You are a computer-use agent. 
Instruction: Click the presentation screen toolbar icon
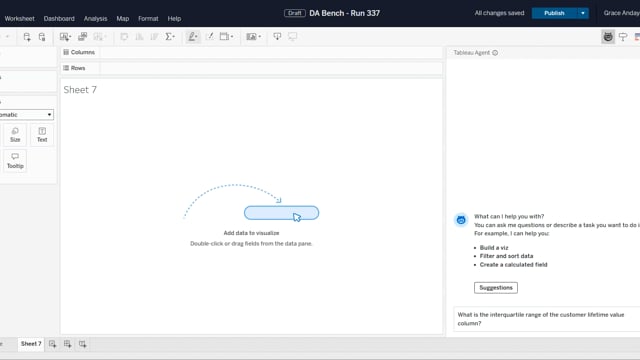[293, 37]
